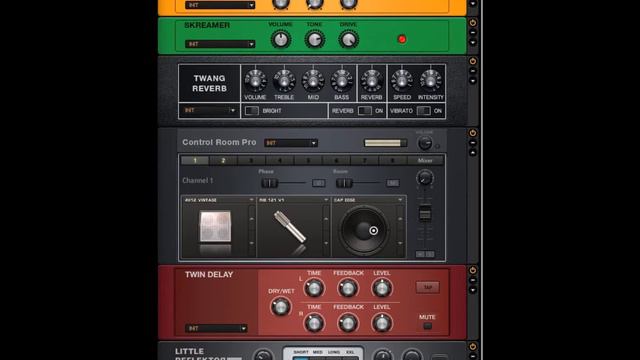Open the Mixer tab in Control Room Pro
Screen dimensions: 640x360
tap(425, 160)
